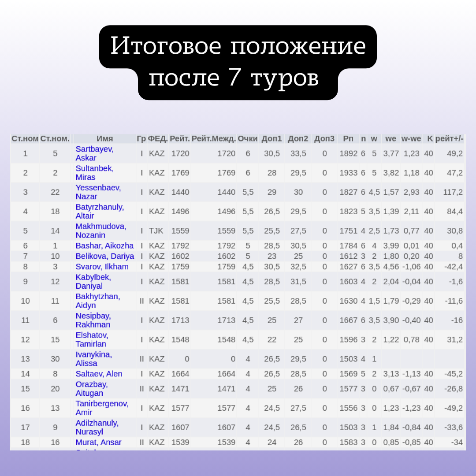Click the рейт+/- column header

pos(449,139)
